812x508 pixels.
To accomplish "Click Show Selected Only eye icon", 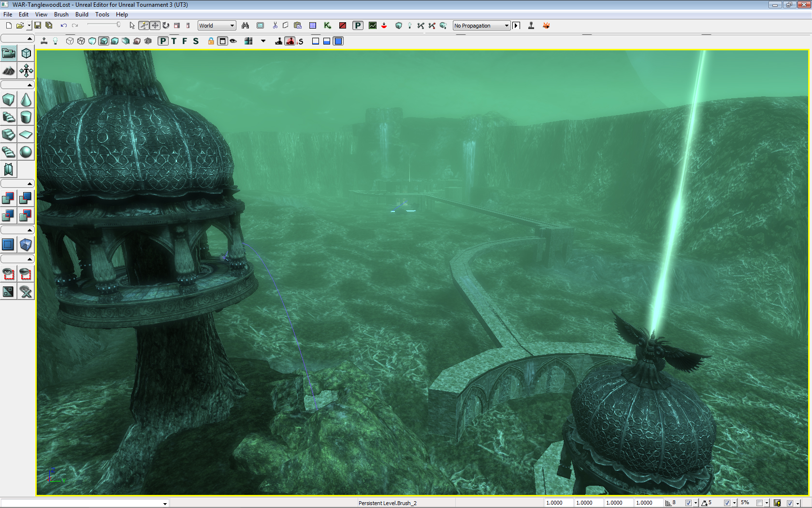I will pos(9,274).
